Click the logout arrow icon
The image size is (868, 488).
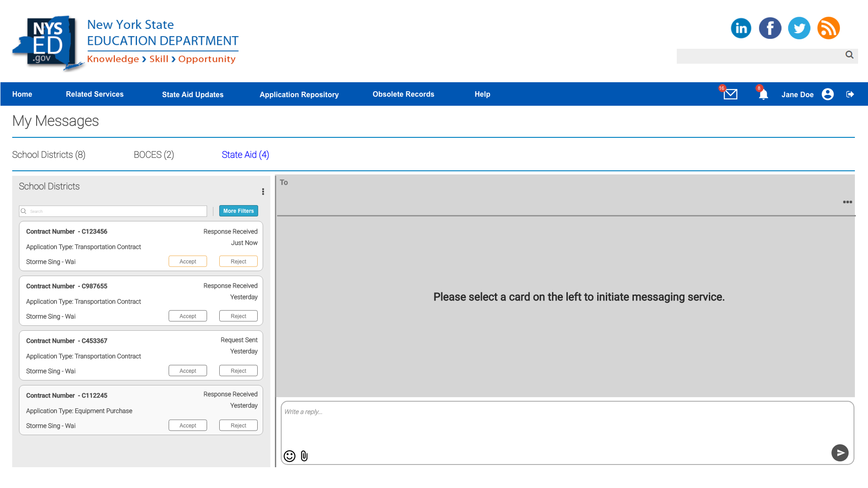tap(850, 94)
